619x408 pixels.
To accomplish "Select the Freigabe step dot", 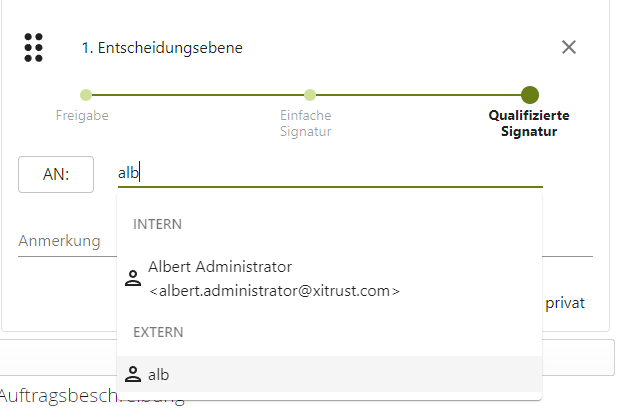I will [86, 95].
